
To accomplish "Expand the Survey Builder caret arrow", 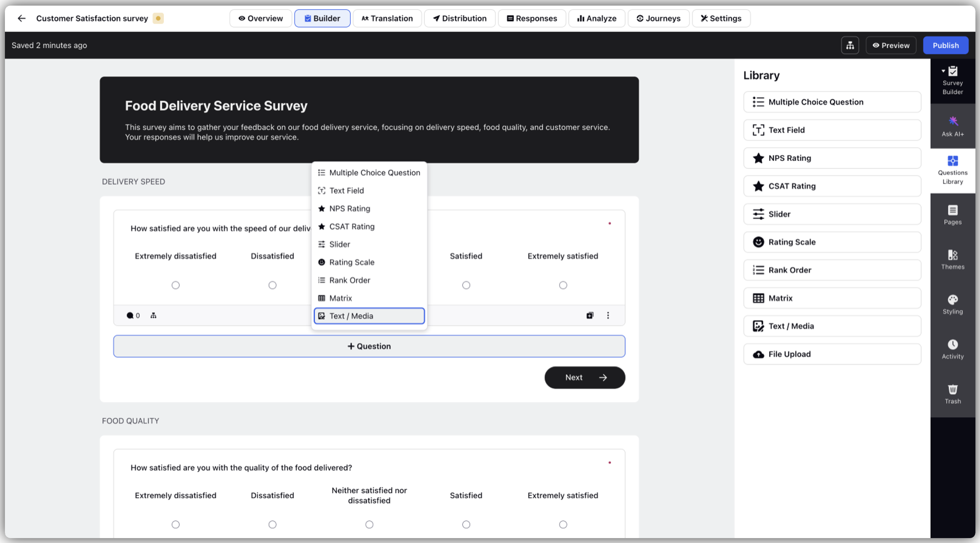I will coord(943,71).
